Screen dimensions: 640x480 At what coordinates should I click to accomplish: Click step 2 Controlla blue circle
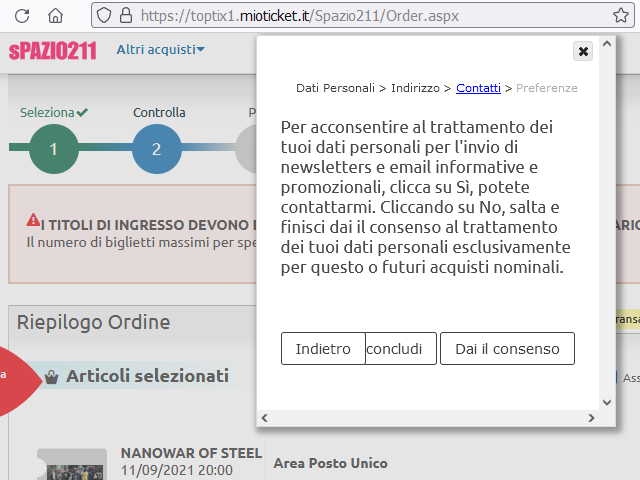(157, 149)
